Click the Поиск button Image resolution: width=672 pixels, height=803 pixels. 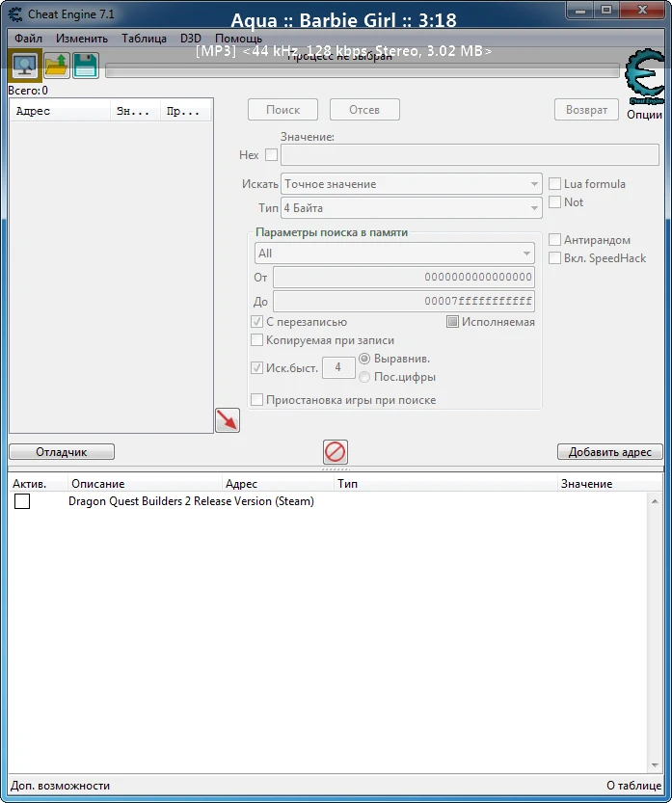click(282, 110)
